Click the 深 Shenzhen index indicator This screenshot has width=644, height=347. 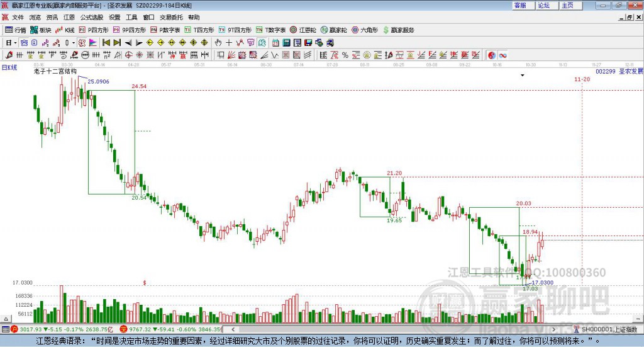point(123,329)
